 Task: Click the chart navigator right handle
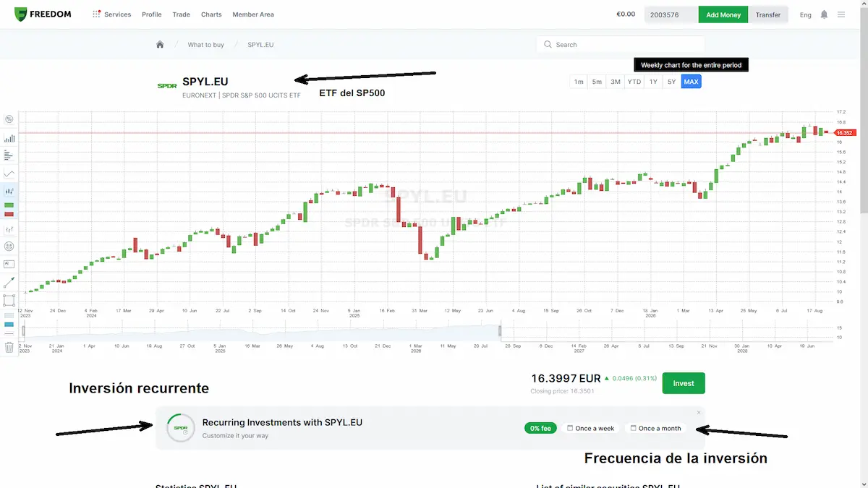(x=501, y=331)
